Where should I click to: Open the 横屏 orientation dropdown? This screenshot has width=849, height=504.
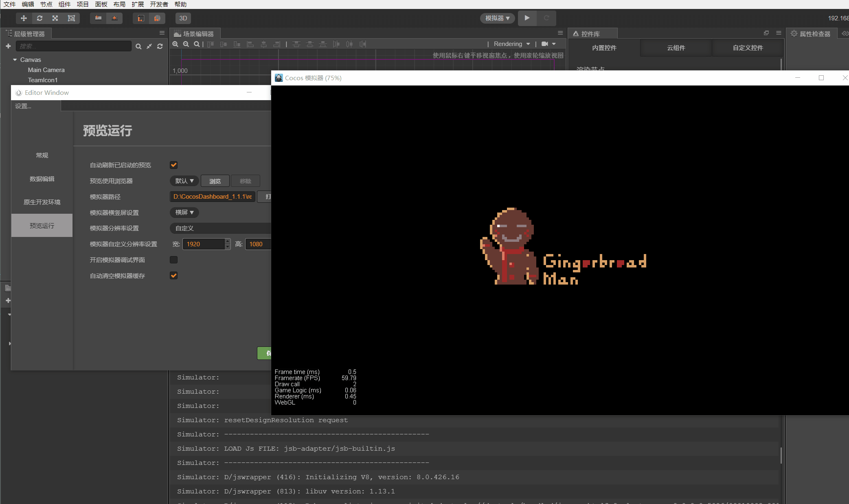tap(184, 213)
